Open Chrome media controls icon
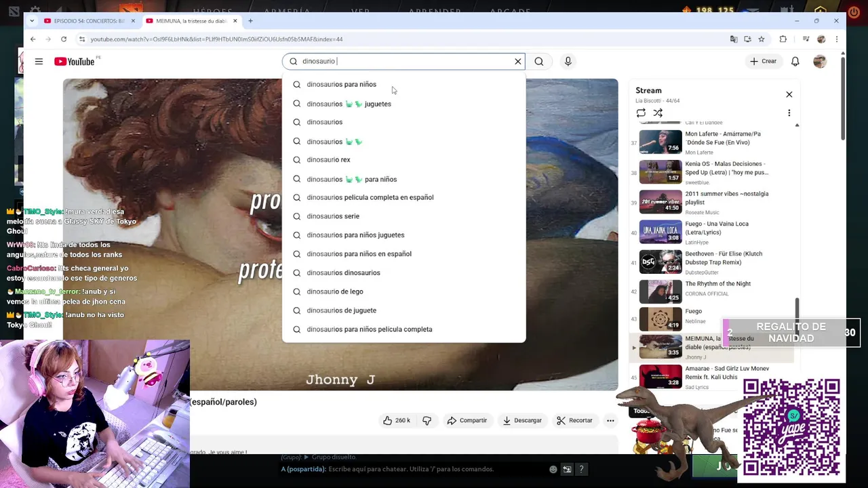Image resolution: width=868 pixels, height=488 pixels. point(806,39)
